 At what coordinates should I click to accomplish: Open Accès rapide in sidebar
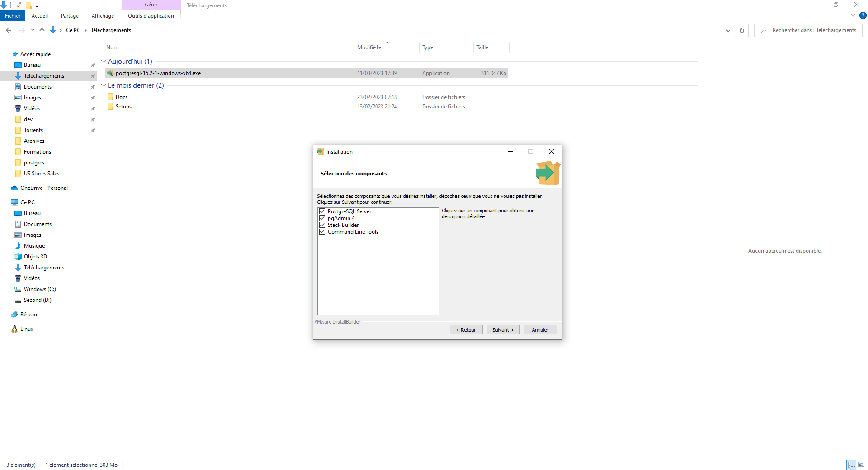[35, 54]
